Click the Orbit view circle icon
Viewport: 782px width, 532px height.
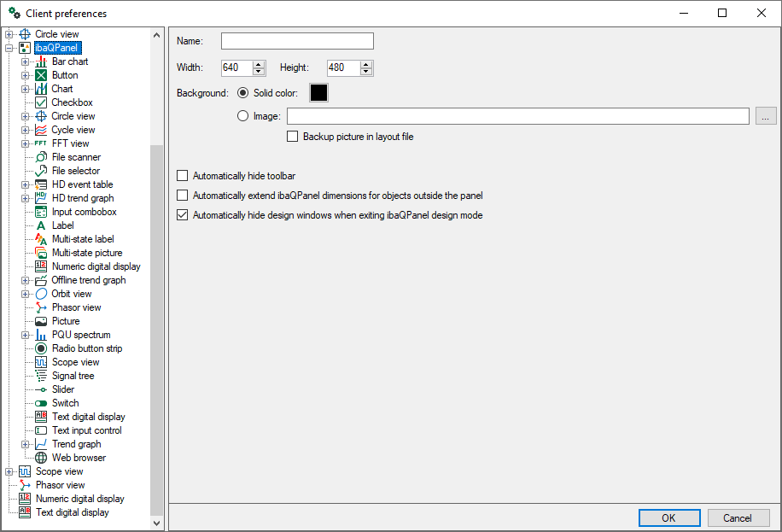(x=41, y=294)
